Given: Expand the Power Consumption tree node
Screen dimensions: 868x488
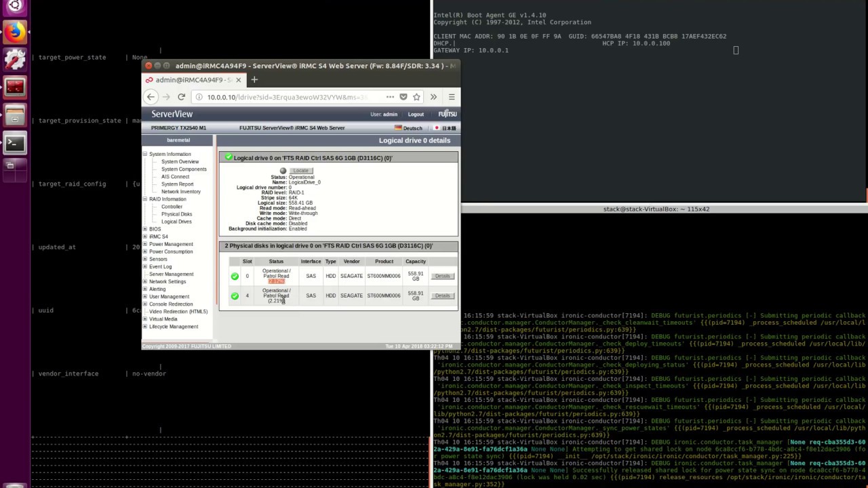Looking at the screenshot, I should coord(144,251).
